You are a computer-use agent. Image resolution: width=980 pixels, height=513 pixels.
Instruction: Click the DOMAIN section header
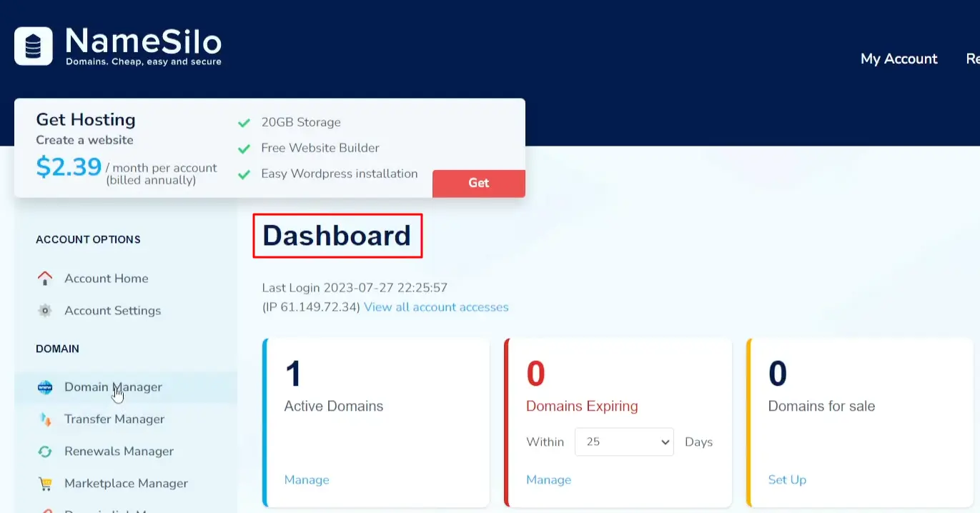pos(57,349)
